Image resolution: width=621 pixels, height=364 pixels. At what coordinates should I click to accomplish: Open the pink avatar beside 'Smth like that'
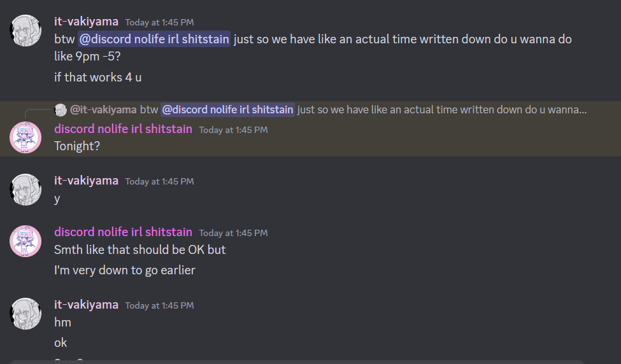tap(26, 241)
